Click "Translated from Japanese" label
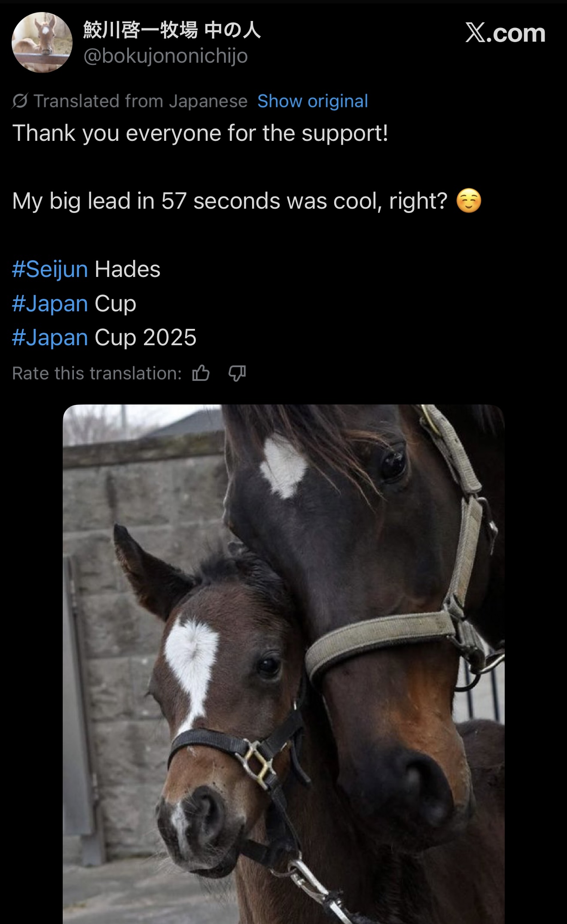This screenshot has height=924, width=567. (x=140, y=101)
